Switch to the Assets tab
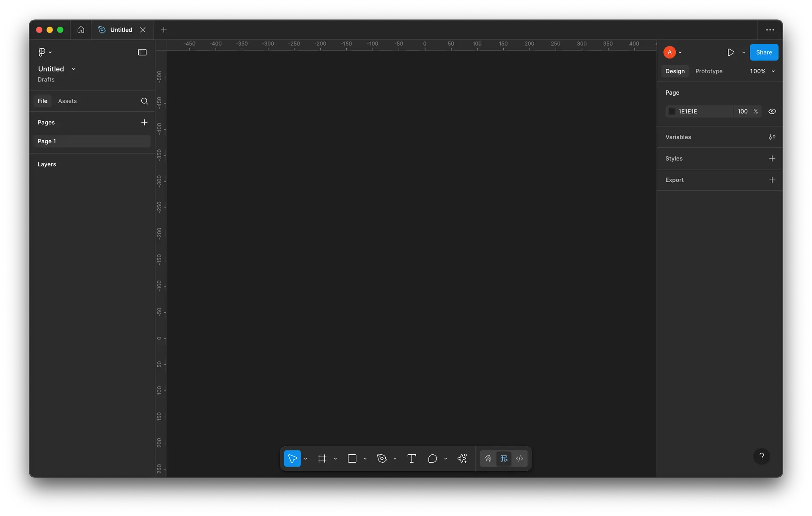 (67, 101)
